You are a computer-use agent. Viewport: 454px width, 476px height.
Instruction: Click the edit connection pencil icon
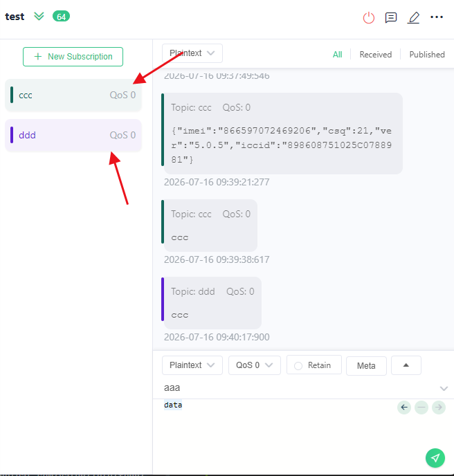click(413, 17)
